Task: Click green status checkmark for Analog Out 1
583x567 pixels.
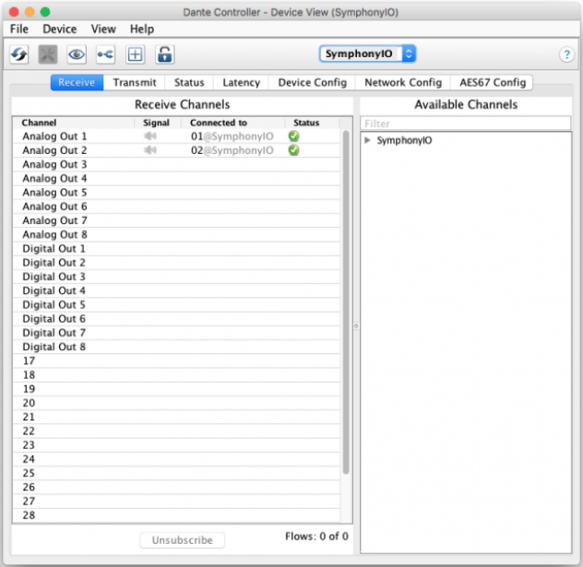Action: tap(294, 136)
